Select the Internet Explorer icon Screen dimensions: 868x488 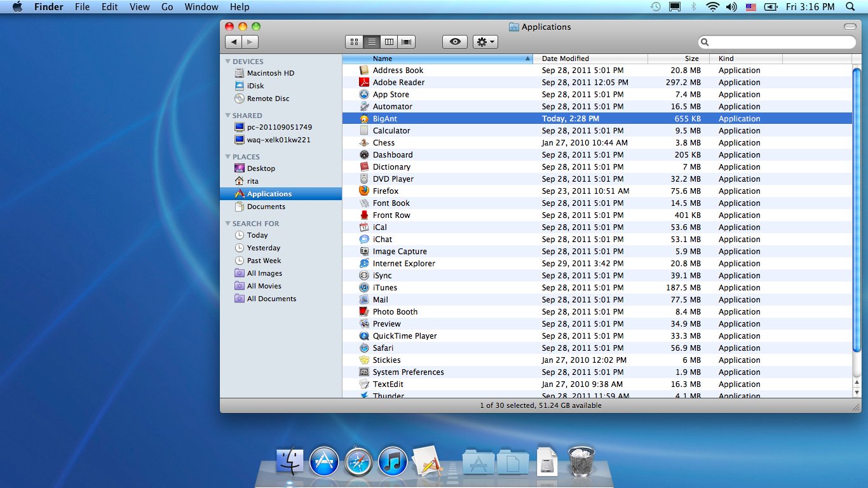click(x=364, y=264)
